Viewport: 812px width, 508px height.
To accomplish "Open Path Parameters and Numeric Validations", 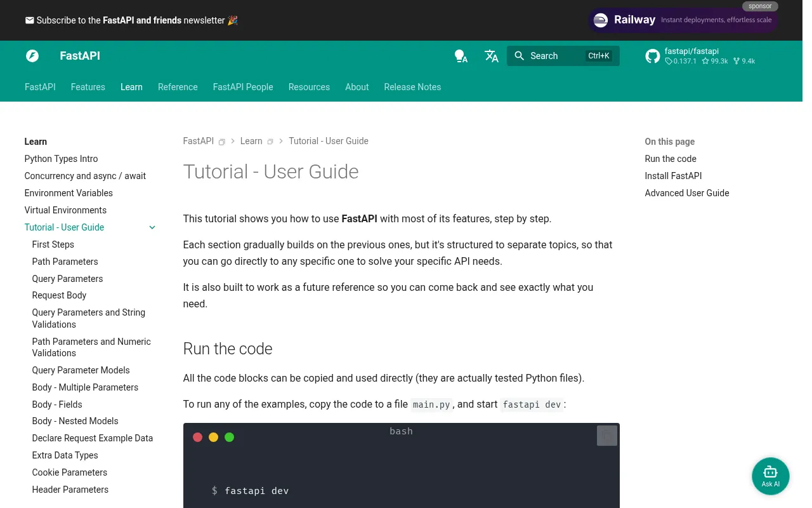I will (91, 347).
